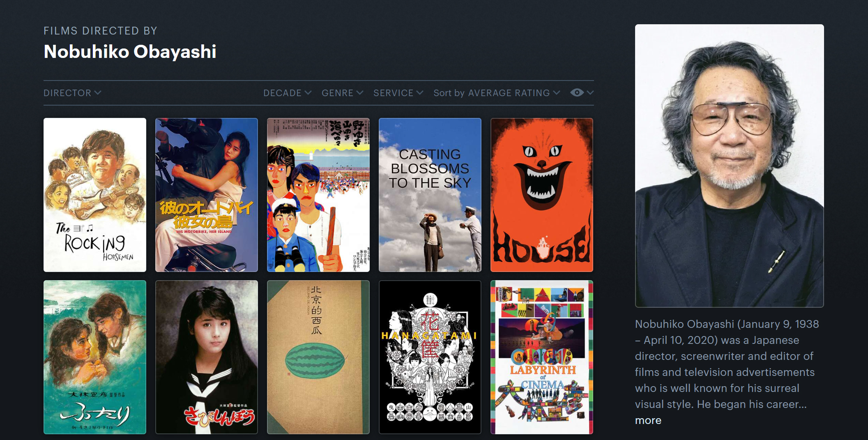Change Sort by AVERAGE RATING option
The width and height of the screenshot is (868, 440).
pos(497,93)
